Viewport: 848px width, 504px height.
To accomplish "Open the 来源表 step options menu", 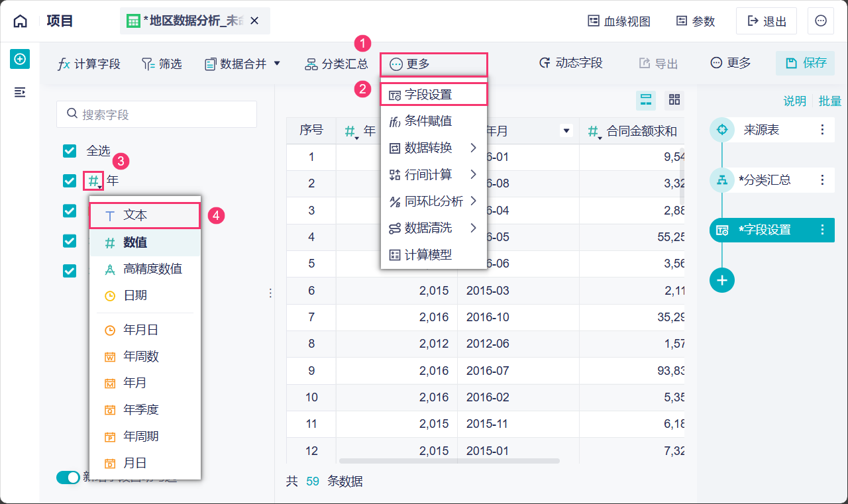I will click(x=822, y=130).
